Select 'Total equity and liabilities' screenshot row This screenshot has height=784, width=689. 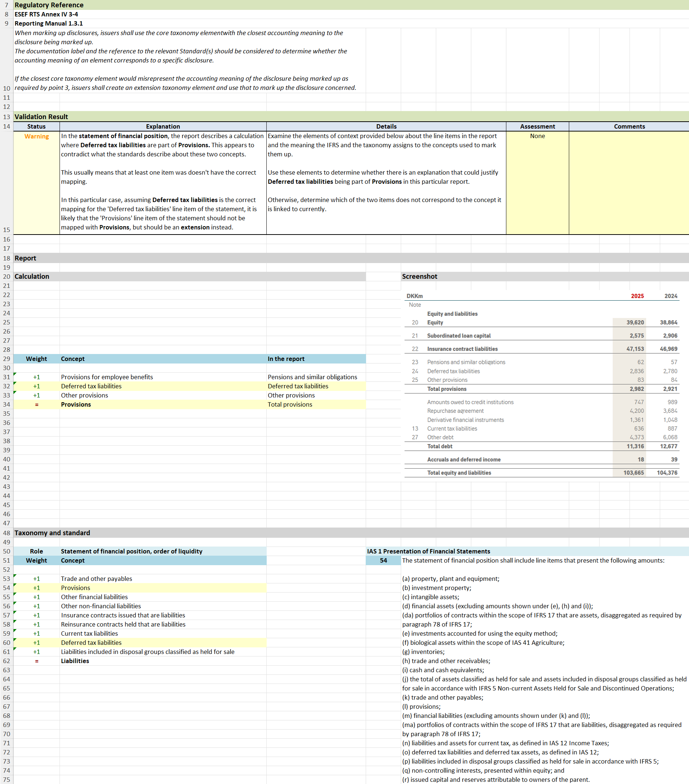point(542,473)
